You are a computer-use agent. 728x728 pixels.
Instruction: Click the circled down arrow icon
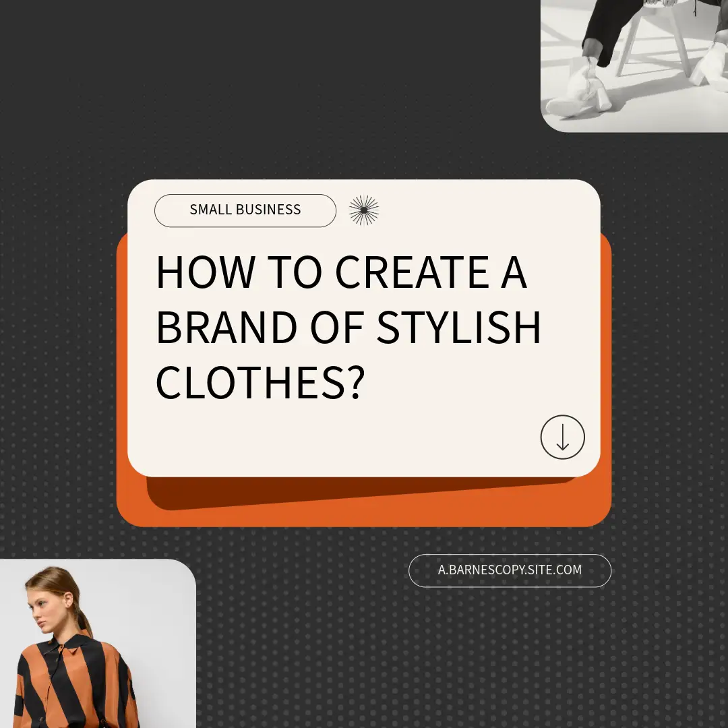[562, 437]
